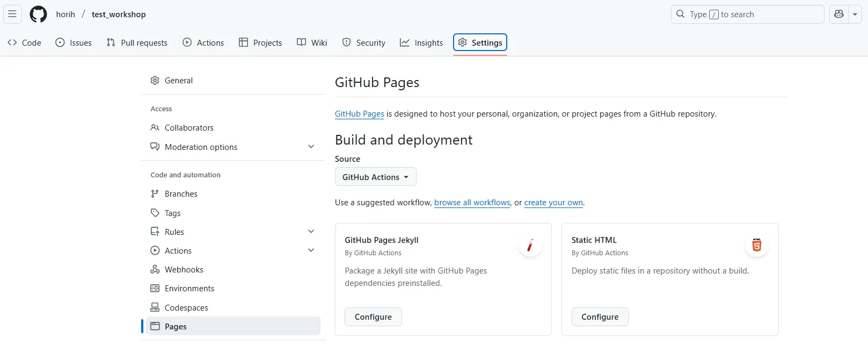
Task: Click the Static HTML5 icon
Action: click(756, 246)
